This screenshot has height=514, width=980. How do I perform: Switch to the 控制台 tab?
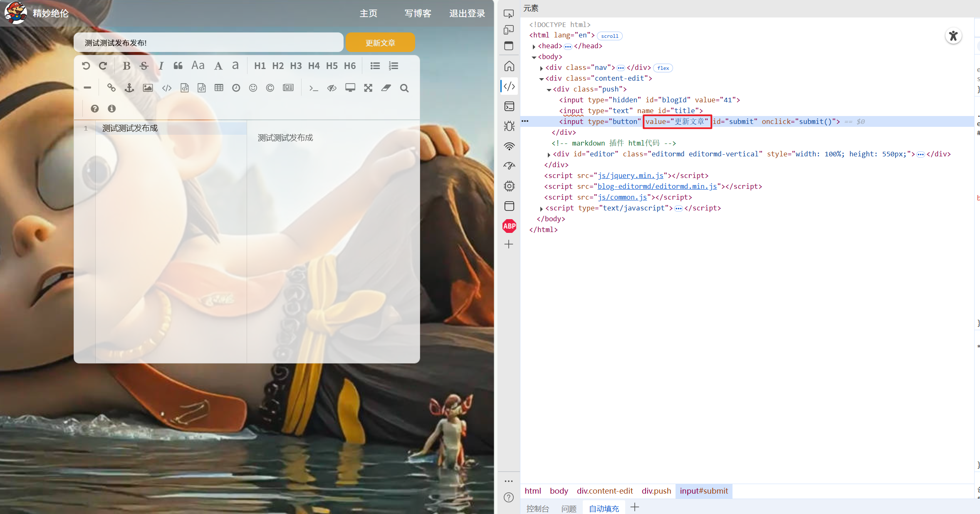click(537, 508)
